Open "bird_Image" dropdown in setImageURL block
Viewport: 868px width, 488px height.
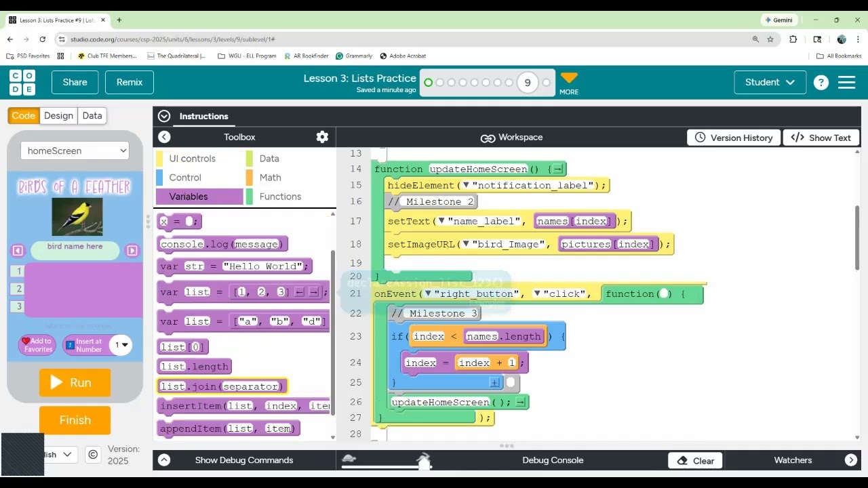point(466,244)
